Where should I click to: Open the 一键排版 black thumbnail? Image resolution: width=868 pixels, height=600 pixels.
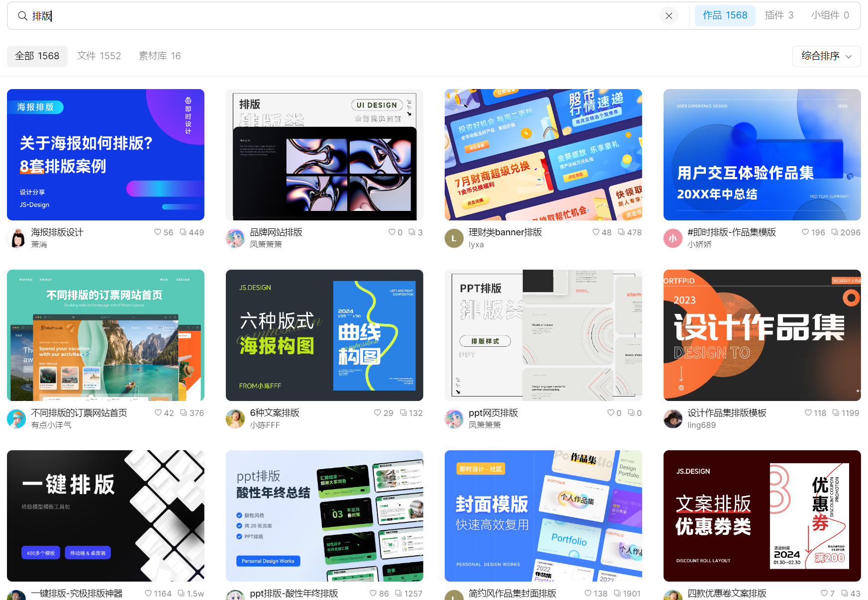[105, 516]
